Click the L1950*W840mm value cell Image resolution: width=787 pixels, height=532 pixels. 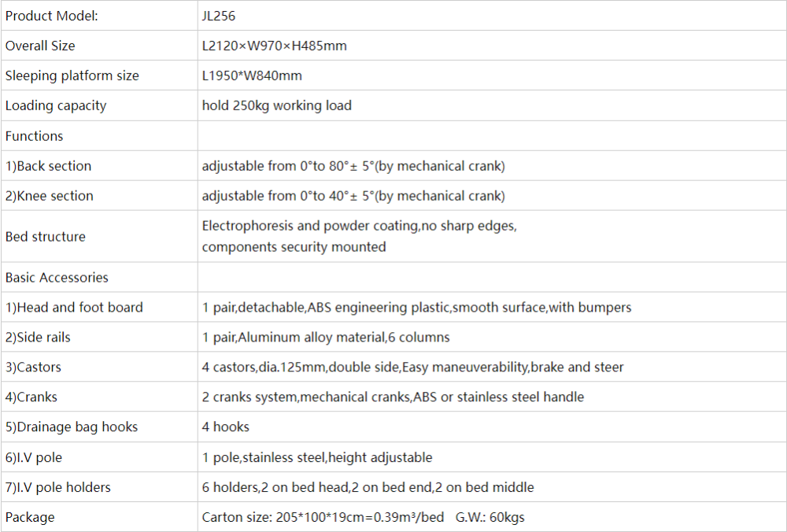coord(252,76)
